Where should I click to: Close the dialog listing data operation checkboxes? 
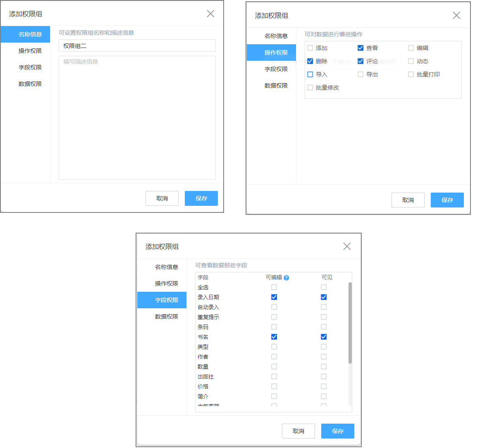tap(456, 15)
